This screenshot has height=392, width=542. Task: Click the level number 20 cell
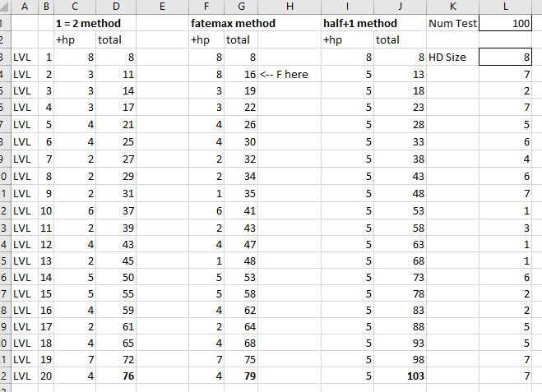(46, 376)
